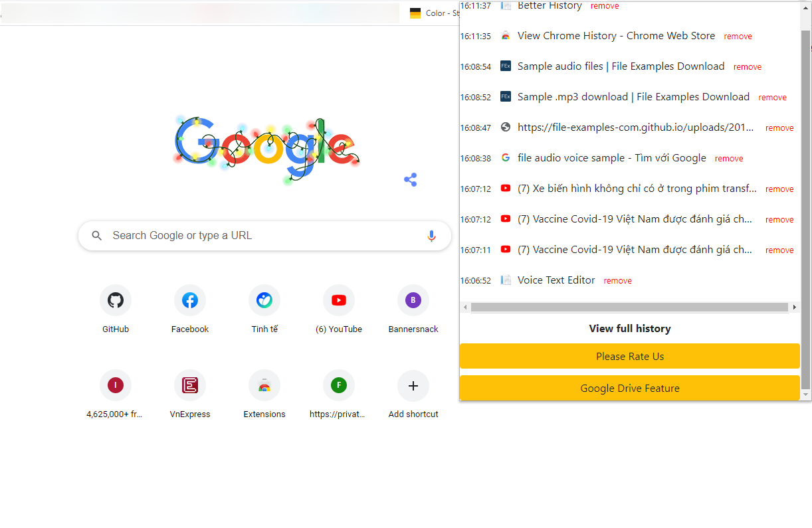Open the file-examples-com.github.io uploads entry

[637, 128]
